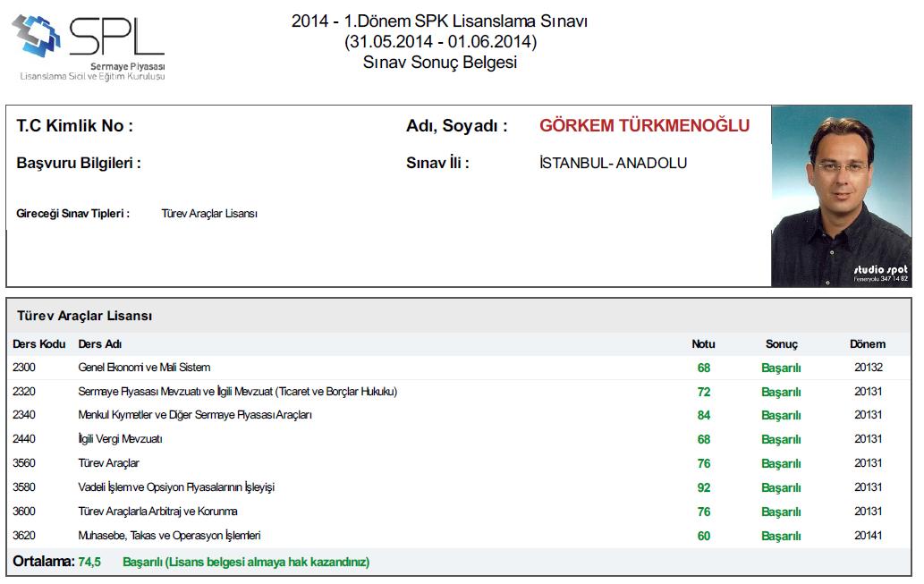Viewport: 924px width, 584px height.
Task: Click Başarılı result in the 3600 row
Action: (x=781, y=512)
